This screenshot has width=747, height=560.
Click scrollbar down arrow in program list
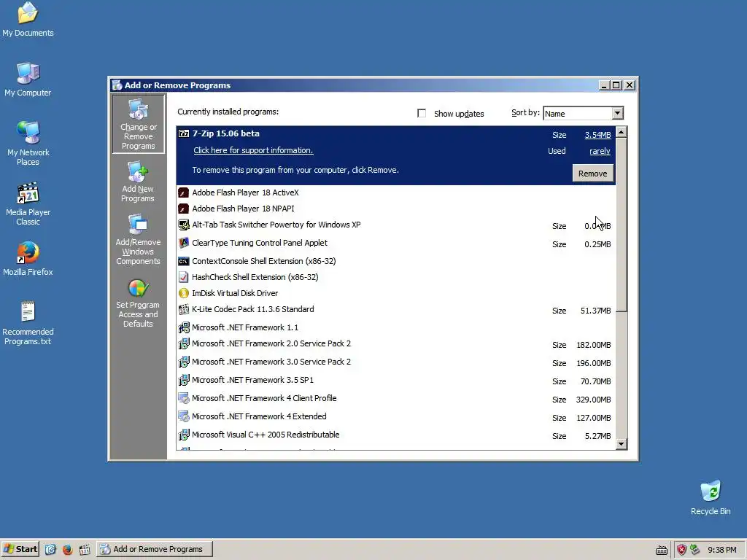[x=622, y=444]
